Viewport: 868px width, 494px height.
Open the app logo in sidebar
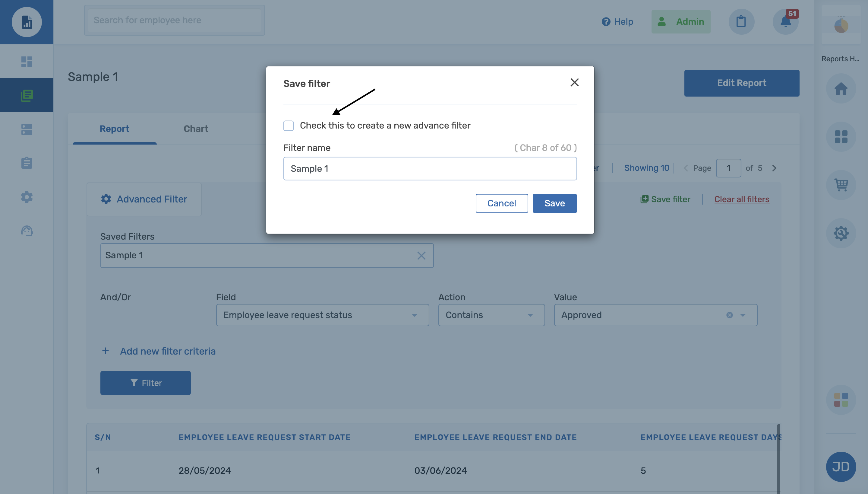pyautogui.click(x=27, y=22)
